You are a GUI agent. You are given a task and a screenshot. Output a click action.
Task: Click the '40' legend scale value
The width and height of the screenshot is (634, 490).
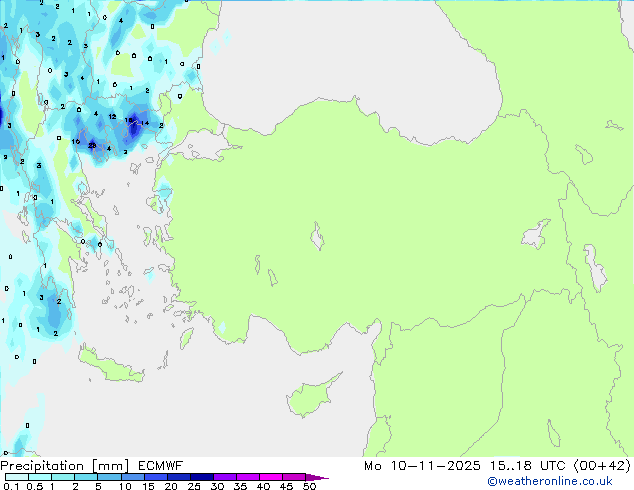[x=263, y=486]
